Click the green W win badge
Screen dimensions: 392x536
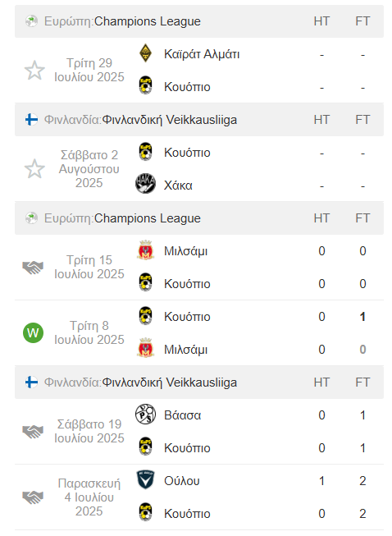click(x=33, y=332)
